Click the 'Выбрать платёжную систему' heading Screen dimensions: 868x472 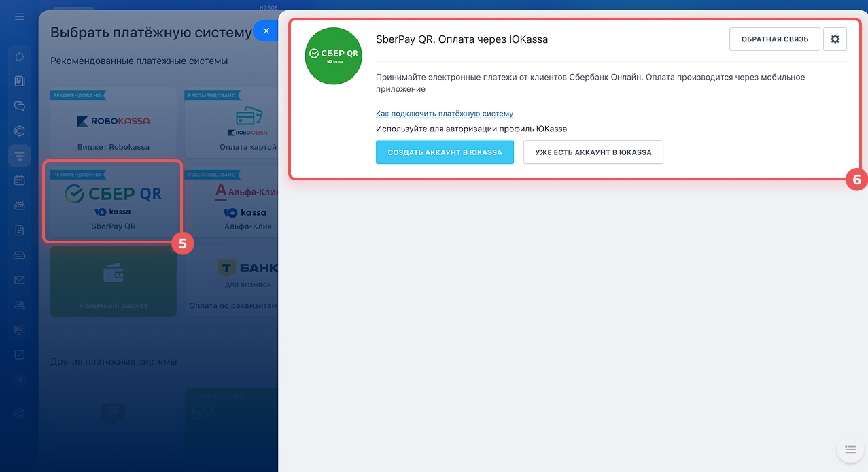151,32
